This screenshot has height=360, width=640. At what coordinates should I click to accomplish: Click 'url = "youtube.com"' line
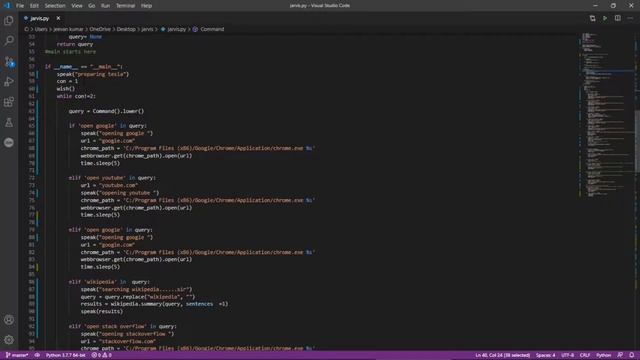click(109, 185)
